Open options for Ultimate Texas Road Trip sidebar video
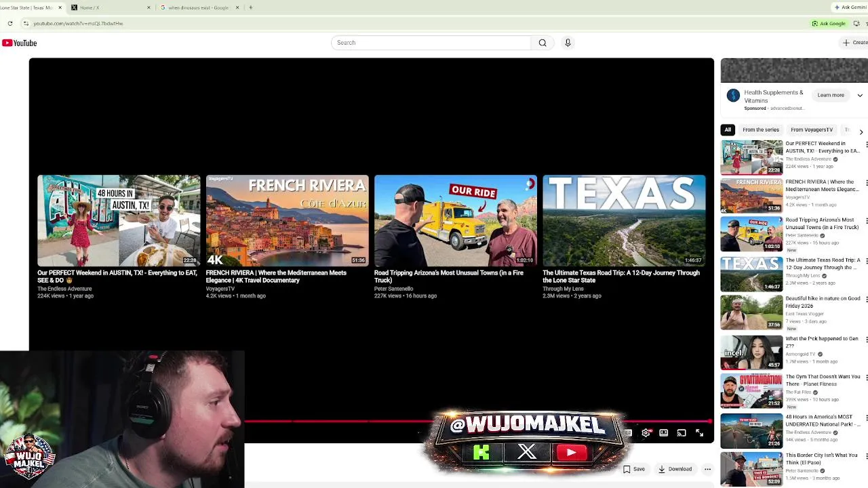868x488 pixels. click(865, 261)
